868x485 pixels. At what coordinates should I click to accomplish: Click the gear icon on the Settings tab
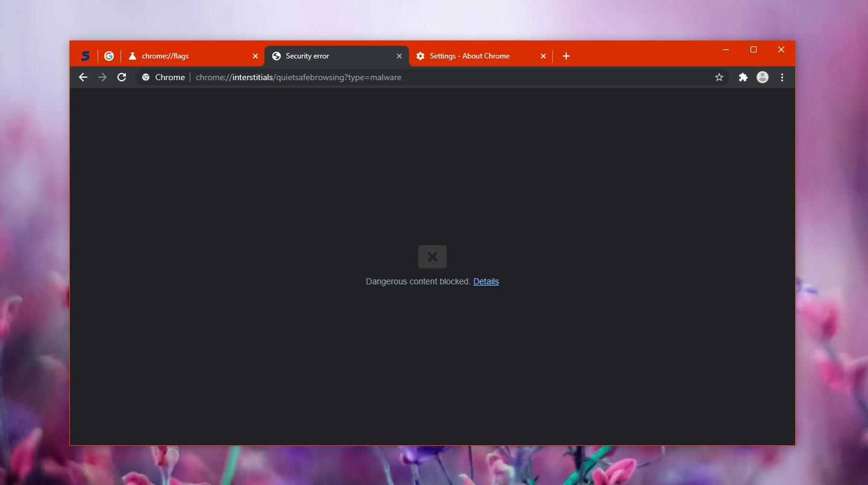point(420,55)
